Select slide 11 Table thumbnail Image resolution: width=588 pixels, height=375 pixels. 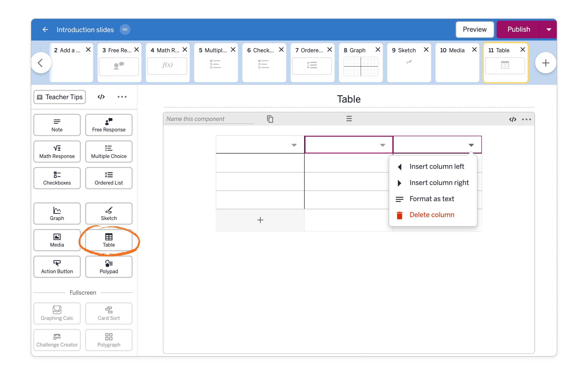tap(505, 63)
